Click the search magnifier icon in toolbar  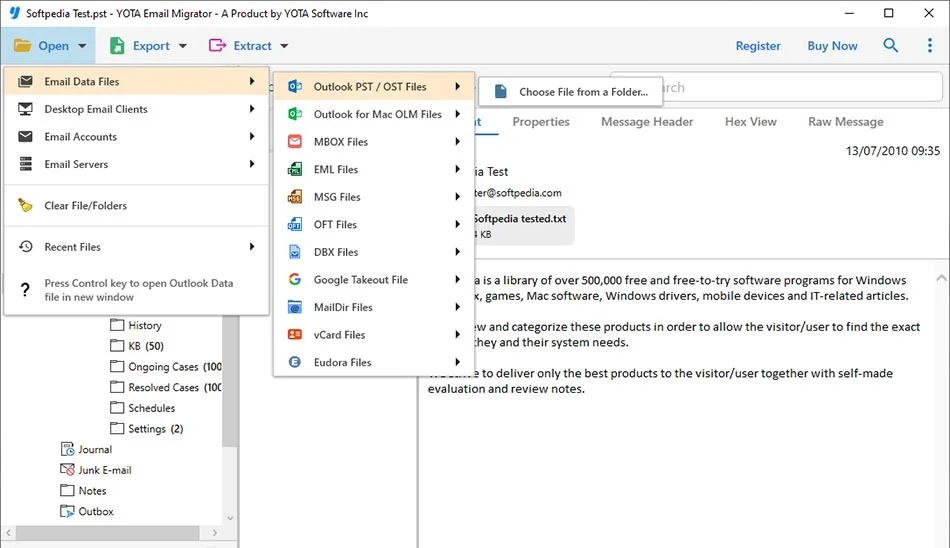click(x=890, y=45)
